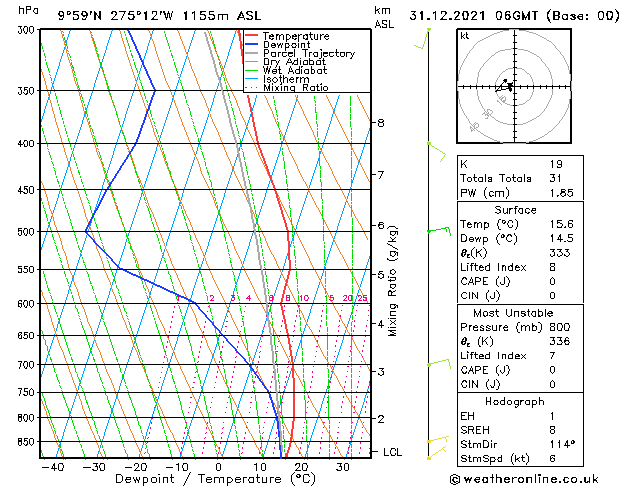Click the Isotherm legend entry
The image size is (629, 486).
pos(277,79)
